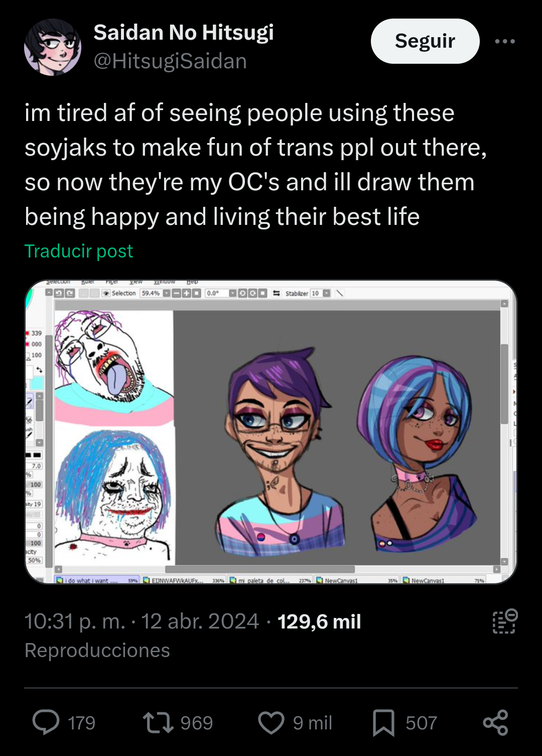Open the share options icon
Viewport: 542px width, 756px height.
tap(495, 722)
